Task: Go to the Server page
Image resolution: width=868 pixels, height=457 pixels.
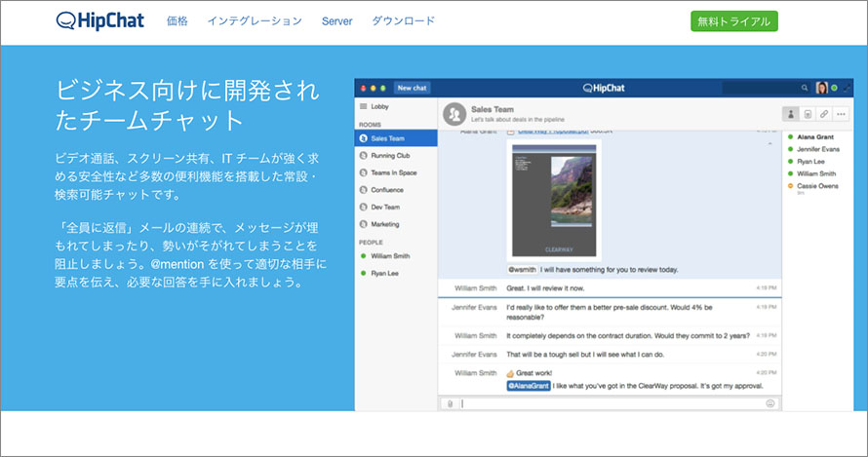Action: pyautogui.click(x=336, y=21)
